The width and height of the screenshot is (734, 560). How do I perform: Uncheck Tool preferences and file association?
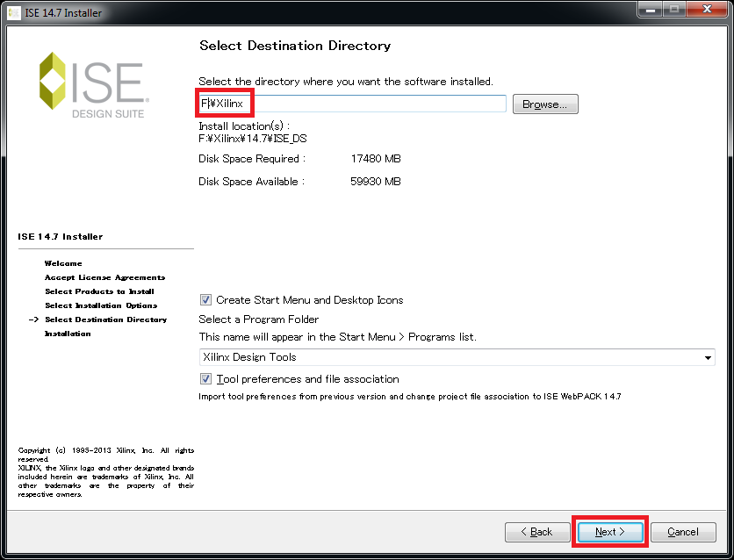pos(206,379)
